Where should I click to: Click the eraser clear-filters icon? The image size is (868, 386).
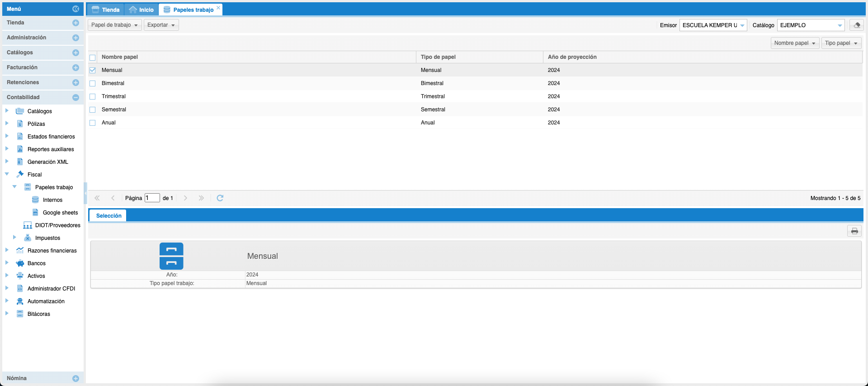click(x=856, y=25)
